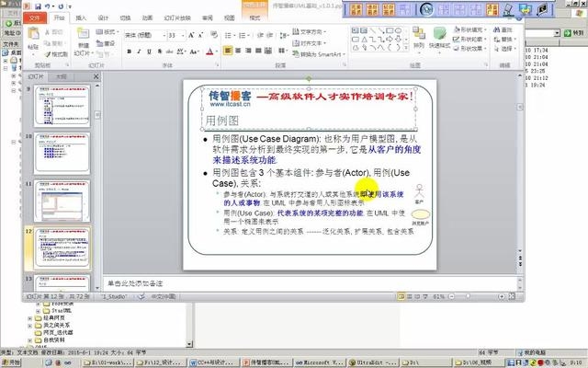Click Decrease List Level icon
Viewport: 588px width, 368px height.
tap(260, 35)
